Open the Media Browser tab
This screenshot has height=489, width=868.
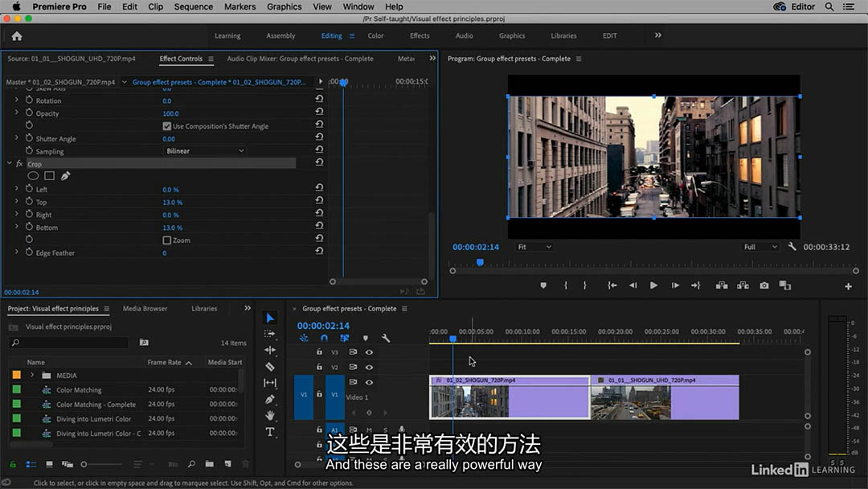pos(145,309)
